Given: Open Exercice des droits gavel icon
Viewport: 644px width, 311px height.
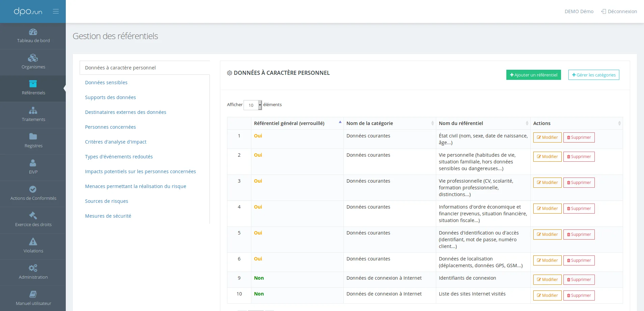Looking at the screenshot, I should pos(33,215).
